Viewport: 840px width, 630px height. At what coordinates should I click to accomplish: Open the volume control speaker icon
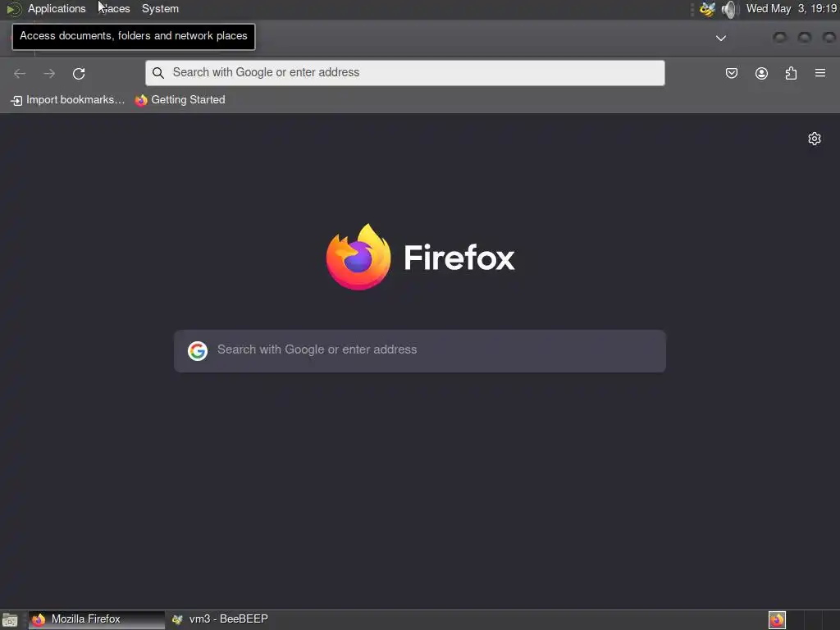[x=729, y=9]
